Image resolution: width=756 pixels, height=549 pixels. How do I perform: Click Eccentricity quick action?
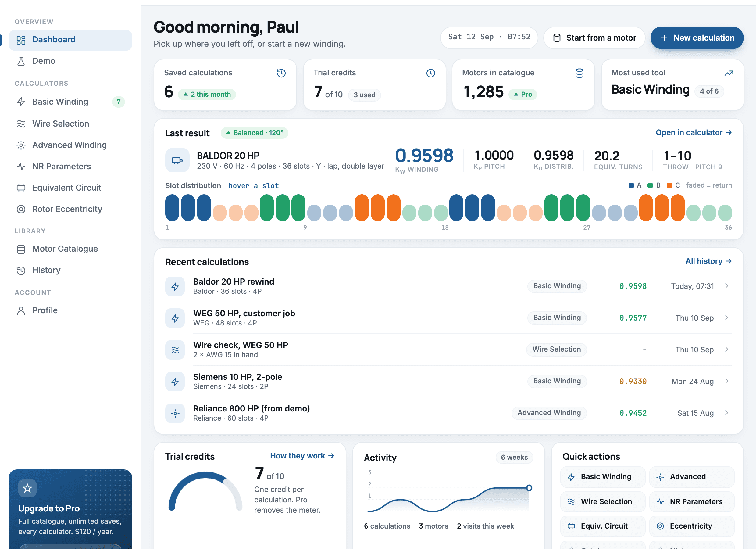click(x=692, y=526)
